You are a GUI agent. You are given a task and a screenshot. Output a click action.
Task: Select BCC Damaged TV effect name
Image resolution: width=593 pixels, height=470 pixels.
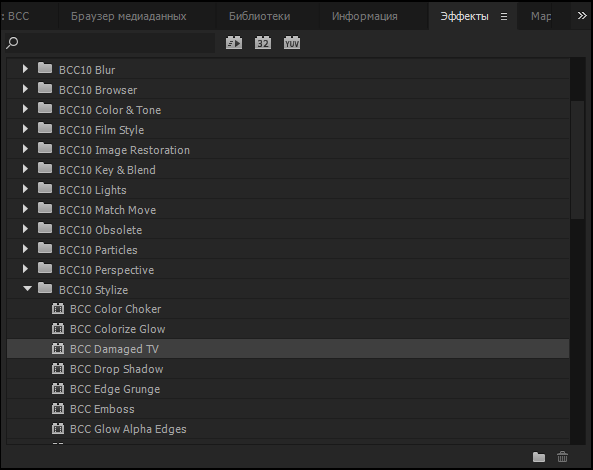pos(114,349)
